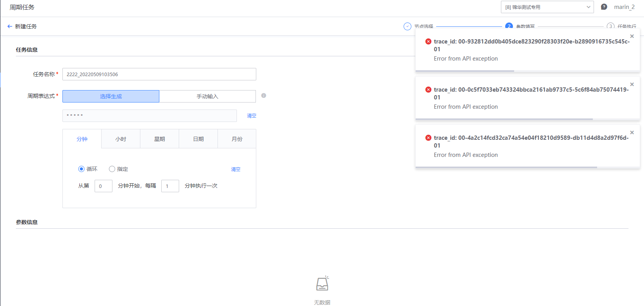Choose the 手动输入 expression mode
Screen dimensions: 644x306
(207, 96)
